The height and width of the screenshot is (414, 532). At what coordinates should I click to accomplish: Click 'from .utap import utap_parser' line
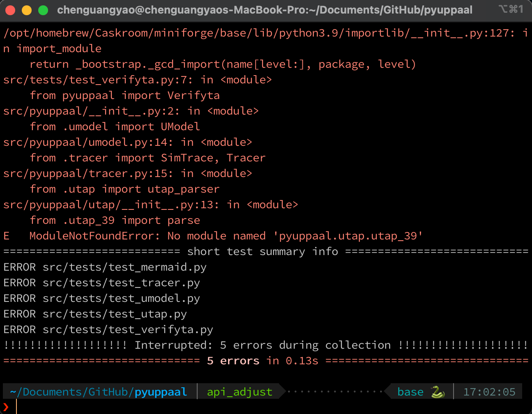pos(125,189)
